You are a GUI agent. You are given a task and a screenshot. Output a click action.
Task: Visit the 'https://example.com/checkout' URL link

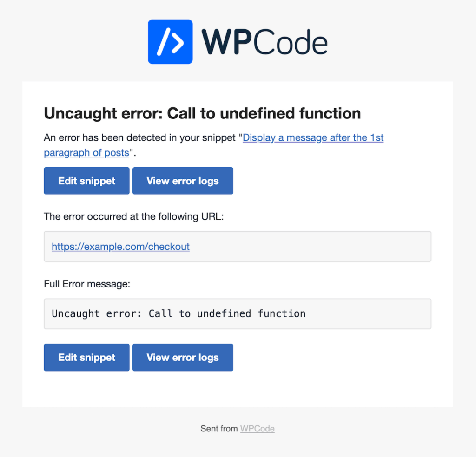[x=120, y=247]
